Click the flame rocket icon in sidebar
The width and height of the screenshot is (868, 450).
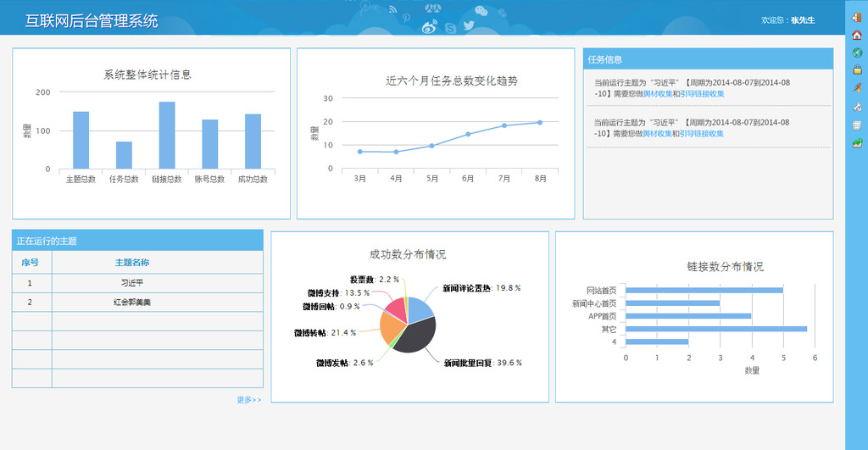click(x=857, y=87)
